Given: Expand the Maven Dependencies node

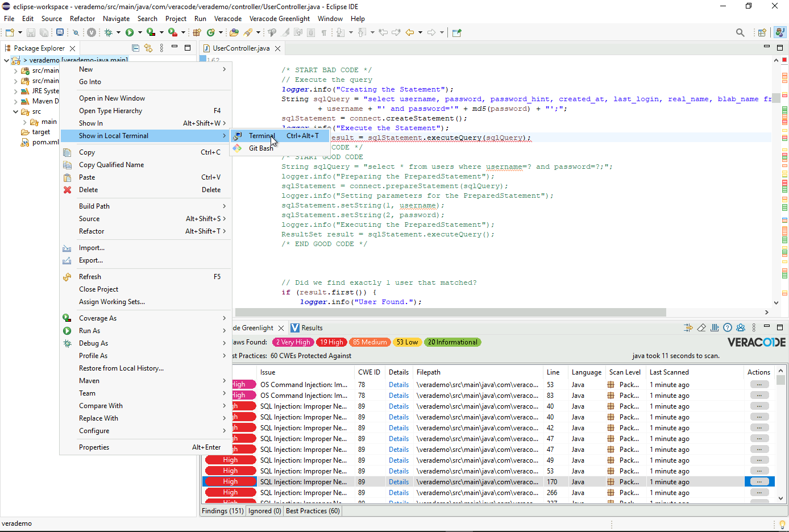Looking at the screenshot, I should pos(15,102).
